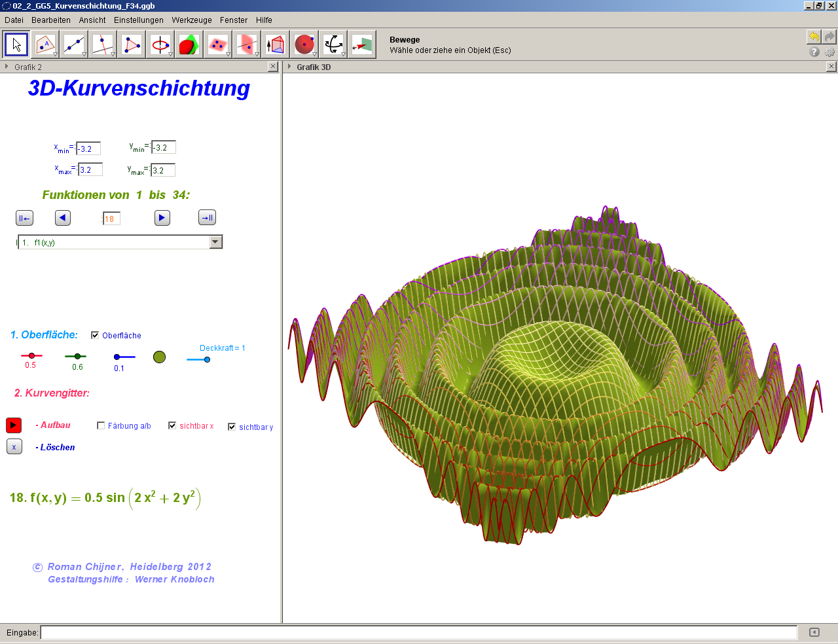Open the Werkzeuge menu
The width and height of the screenshot is (838, 644).
coord(192,20)
